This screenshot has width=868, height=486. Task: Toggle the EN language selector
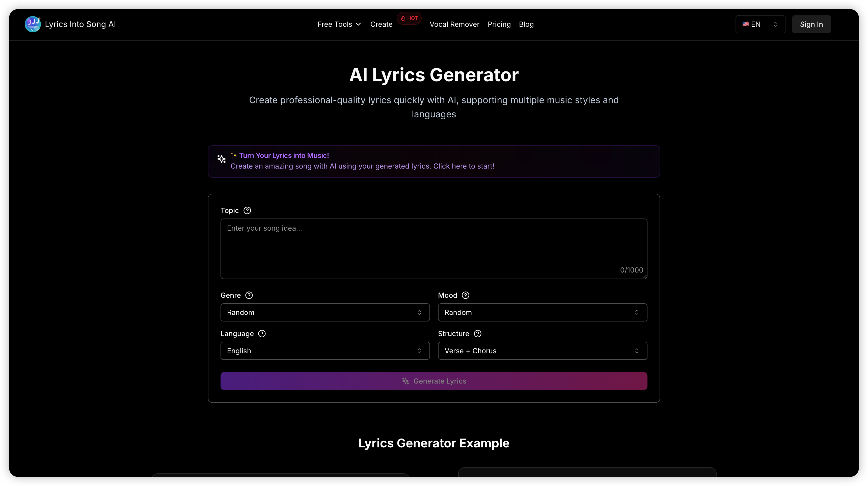point(759,24)
